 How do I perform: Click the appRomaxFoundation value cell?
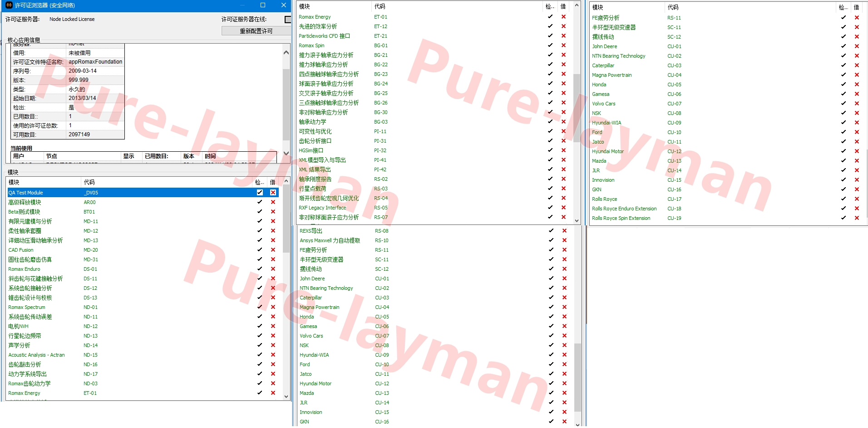point(95,62)
